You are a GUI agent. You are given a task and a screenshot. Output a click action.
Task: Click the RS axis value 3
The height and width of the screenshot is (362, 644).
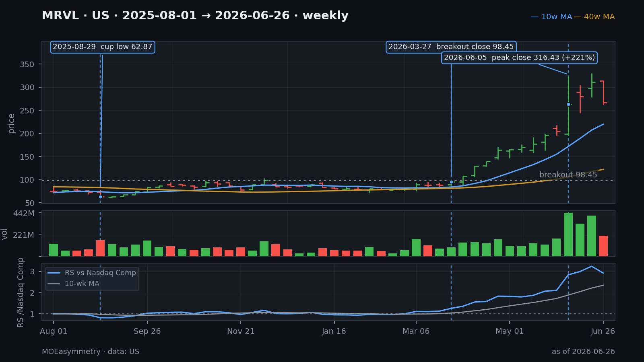point(32,271)
